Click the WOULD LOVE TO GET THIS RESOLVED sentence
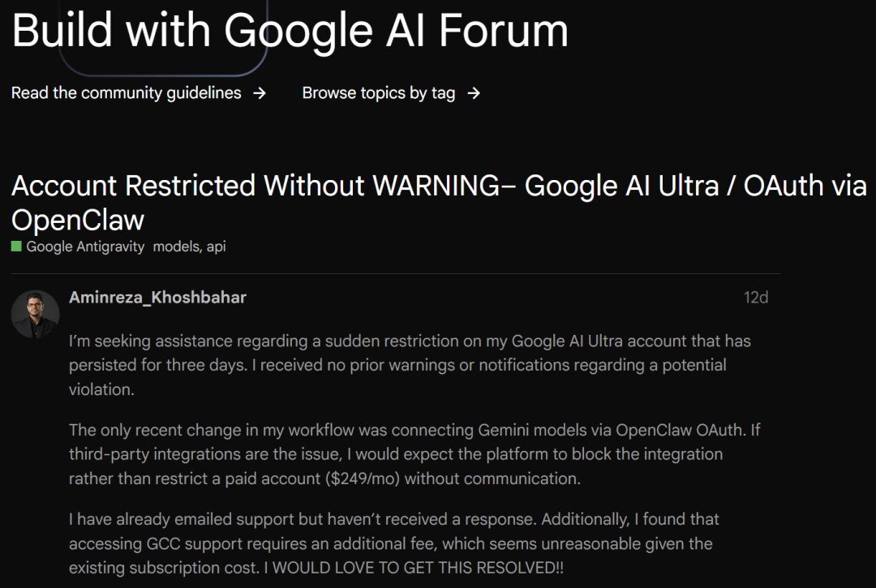876x588 pixels. pos(414,568)
